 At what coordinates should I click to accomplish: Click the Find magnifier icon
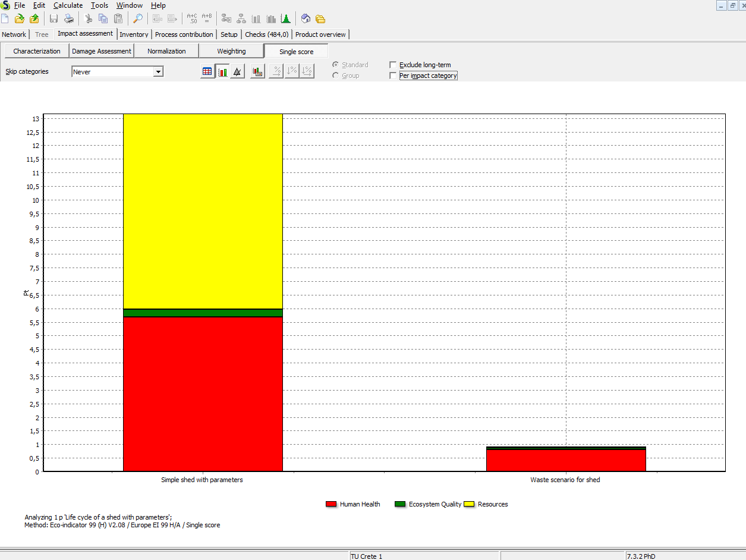click(x=137, y=18)
